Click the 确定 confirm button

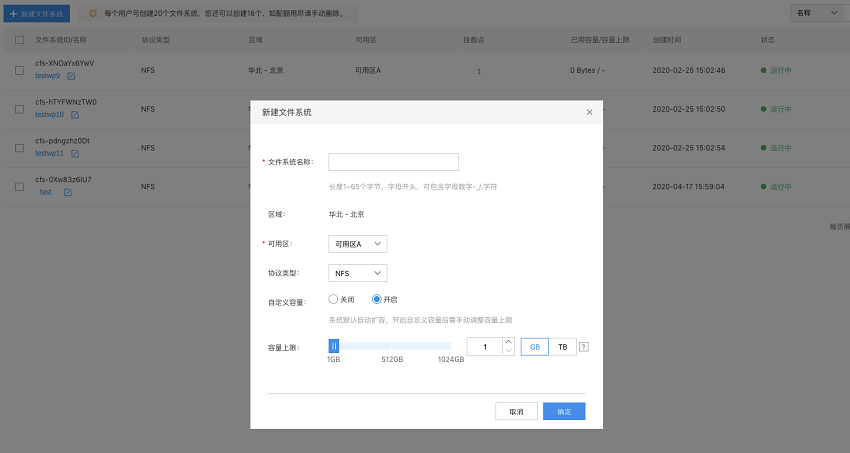(x=564, y=411)
